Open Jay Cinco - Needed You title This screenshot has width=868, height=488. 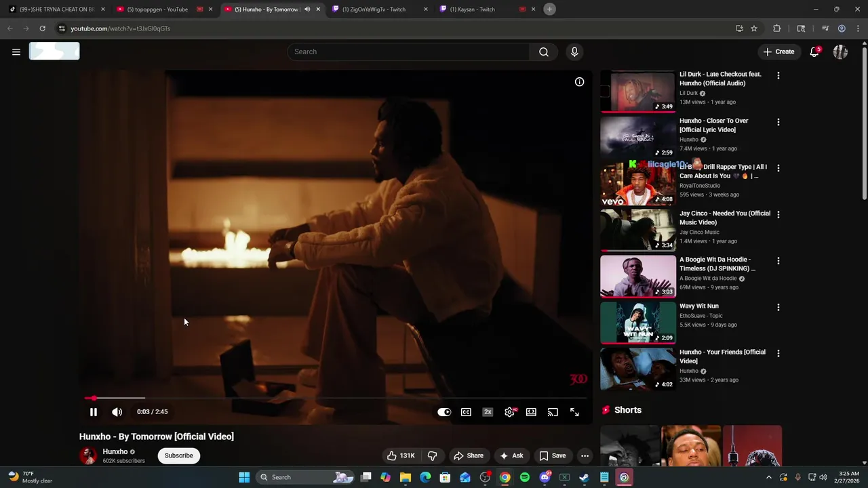pyautogui.click(x=725, y=218)
